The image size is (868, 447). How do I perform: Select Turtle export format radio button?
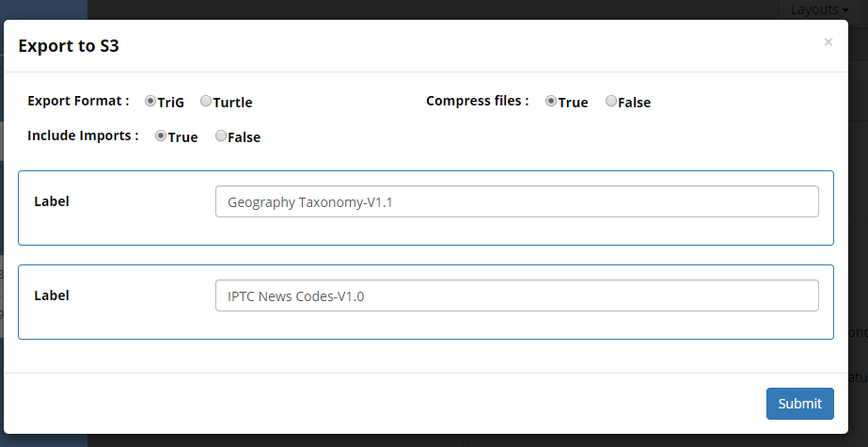coord(206,101)
